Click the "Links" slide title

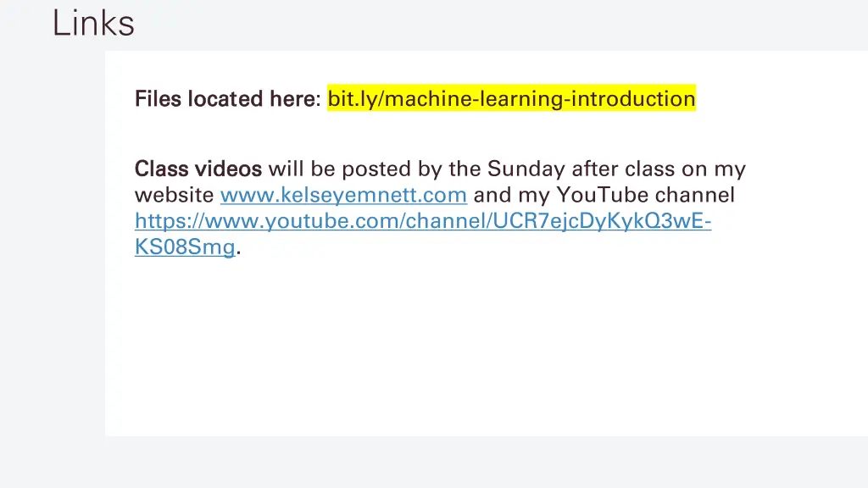pyautogui.click(x=93, y=23)
